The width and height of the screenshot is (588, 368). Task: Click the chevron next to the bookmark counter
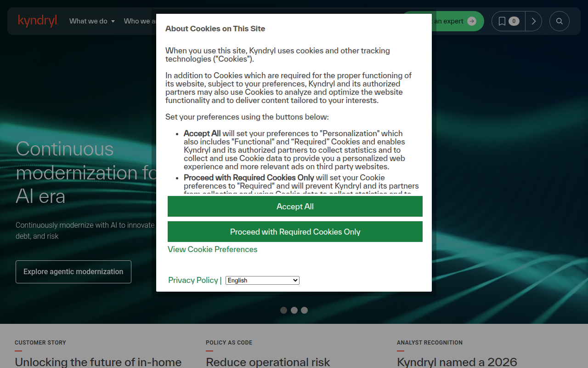pyautogui.click(x=534, y=21)
